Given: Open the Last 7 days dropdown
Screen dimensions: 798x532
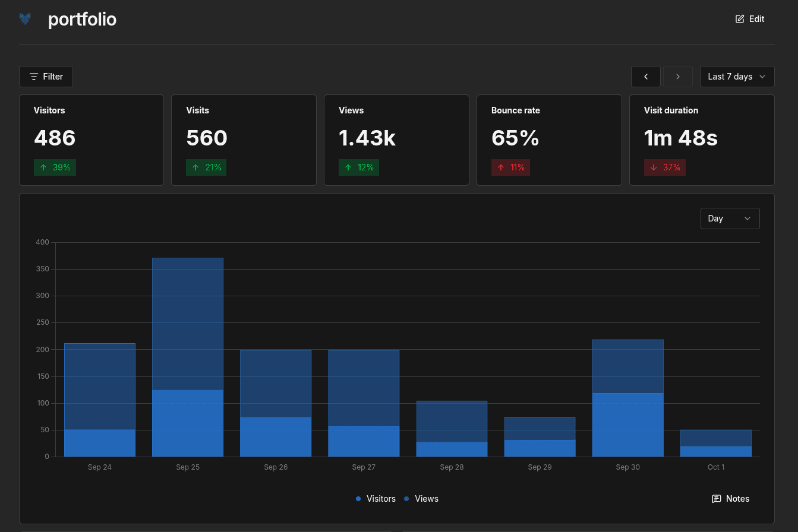Looking at the screenshot, I should (x=737, y=77).
